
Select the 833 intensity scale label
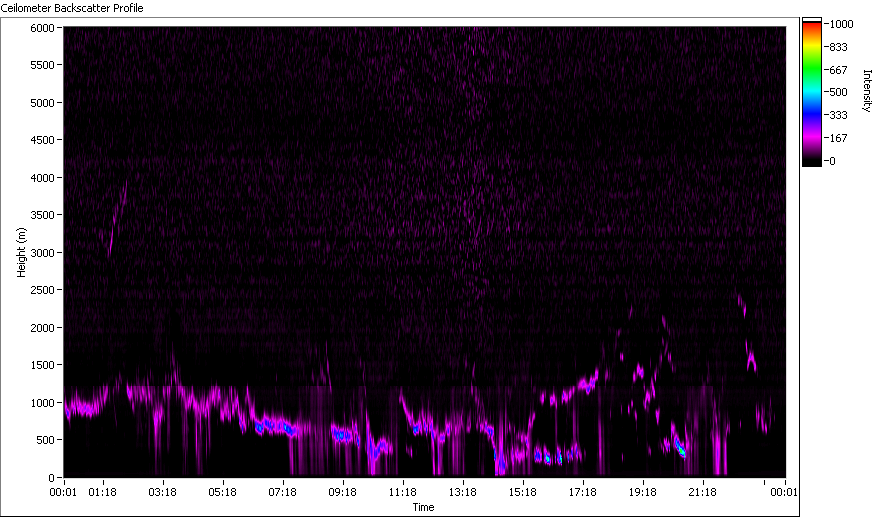pyautogui.click(x=839, y=47)
